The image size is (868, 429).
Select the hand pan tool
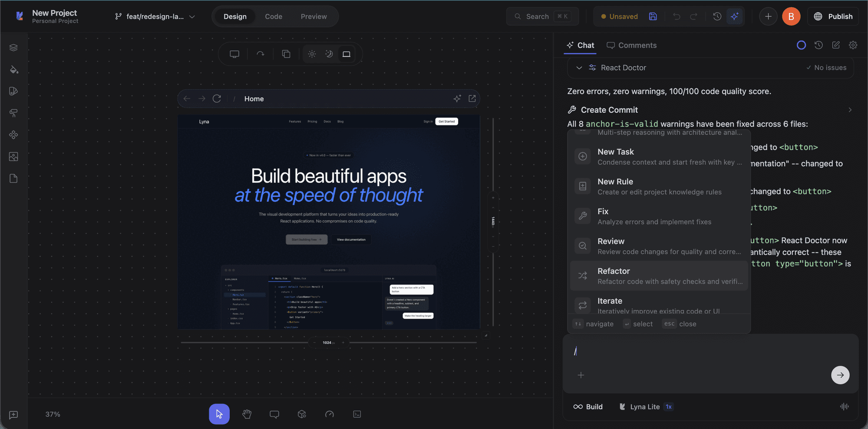point(247,414)
